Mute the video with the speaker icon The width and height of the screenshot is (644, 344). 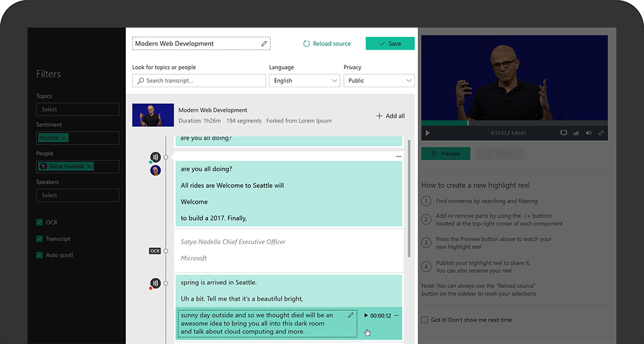(589, 133)
